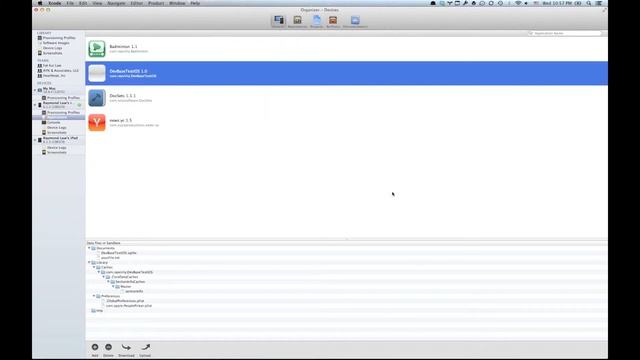Click the Upload arrow icon
Screen dimensions: 640x360
(x=145, y=347)
